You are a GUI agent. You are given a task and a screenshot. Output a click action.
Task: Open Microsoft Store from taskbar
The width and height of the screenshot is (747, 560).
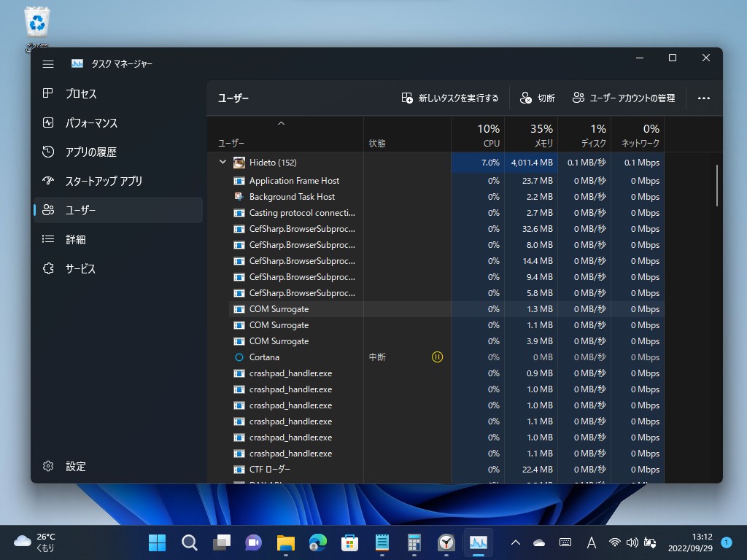tap(349, 542)
